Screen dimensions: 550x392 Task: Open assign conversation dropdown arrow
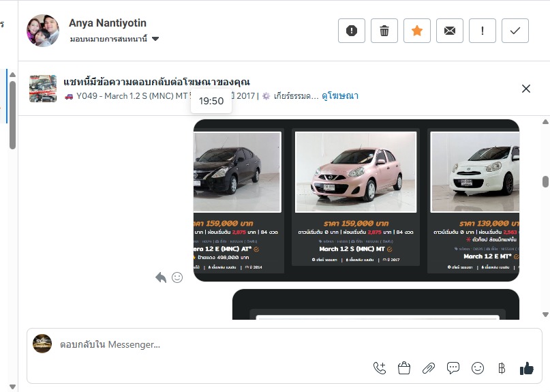click(x=155, y=39)
